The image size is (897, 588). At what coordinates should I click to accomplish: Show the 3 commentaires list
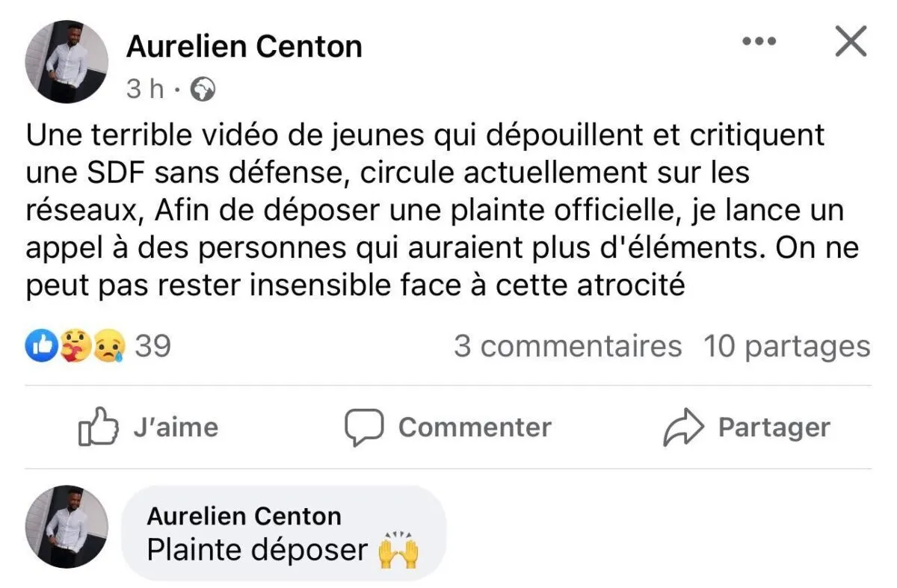pos(567,347)
